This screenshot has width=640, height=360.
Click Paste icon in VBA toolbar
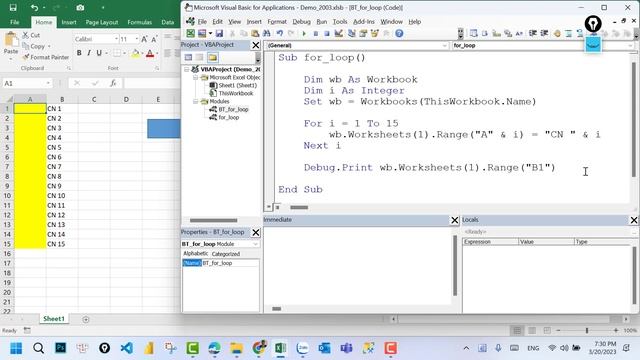pyautogui.click(x=255, y=33)
